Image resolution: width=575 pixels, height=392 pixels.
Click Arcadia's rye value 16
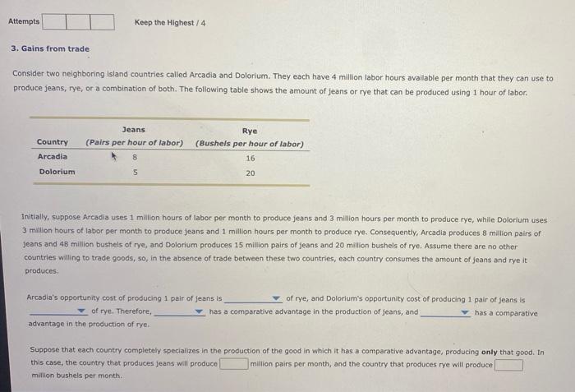tap(251, 159)
